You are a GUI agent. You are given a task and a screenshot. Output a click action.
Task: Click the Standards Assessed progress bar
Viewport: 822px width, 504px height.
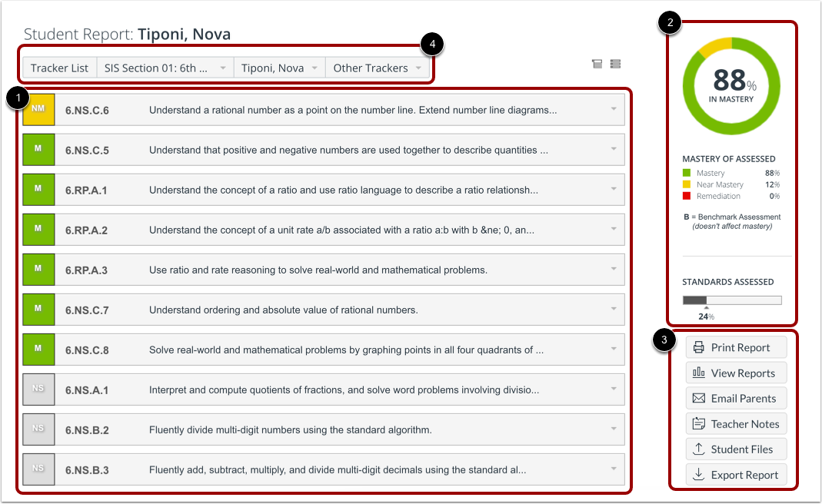pyautogui.click(x=731, y=299)
